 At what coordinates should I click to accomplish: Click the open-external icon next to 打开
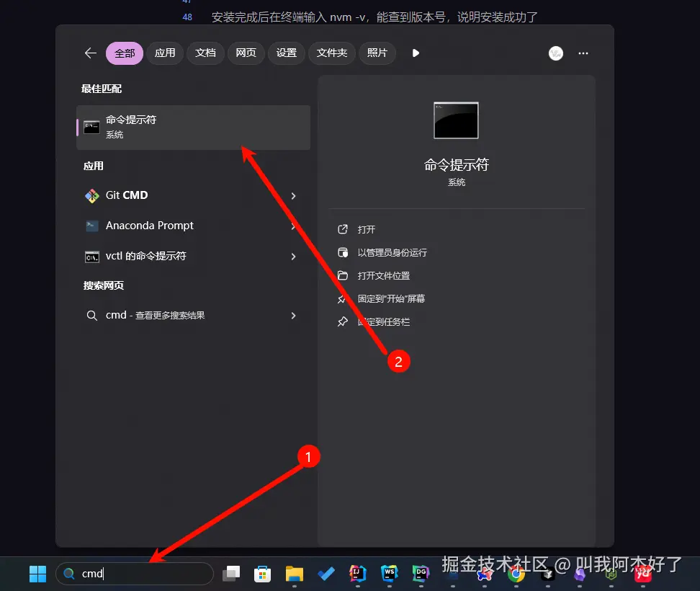pyautogui.click(x=342, y=230)
